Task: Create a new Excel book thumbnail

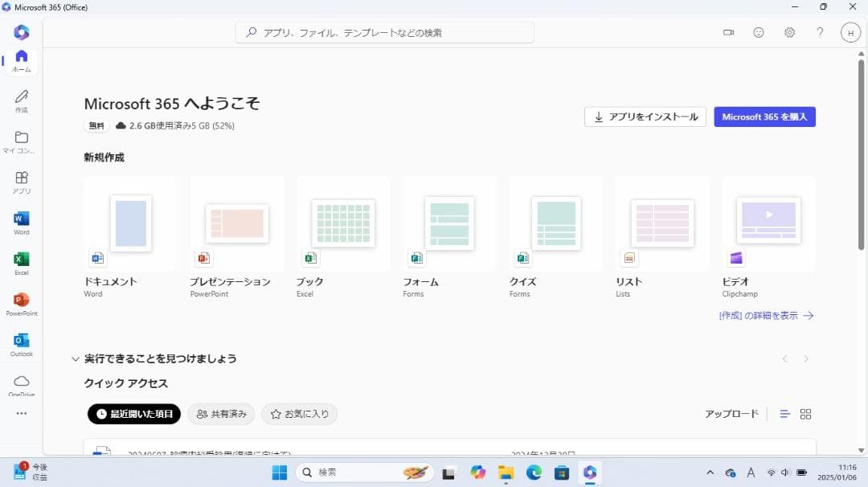Action: [x=343, y=223]
